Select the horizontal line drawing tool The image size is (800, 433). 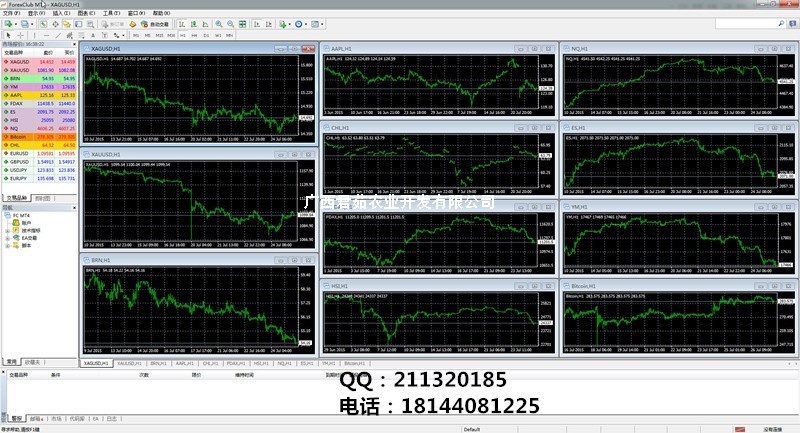point(46,35)
